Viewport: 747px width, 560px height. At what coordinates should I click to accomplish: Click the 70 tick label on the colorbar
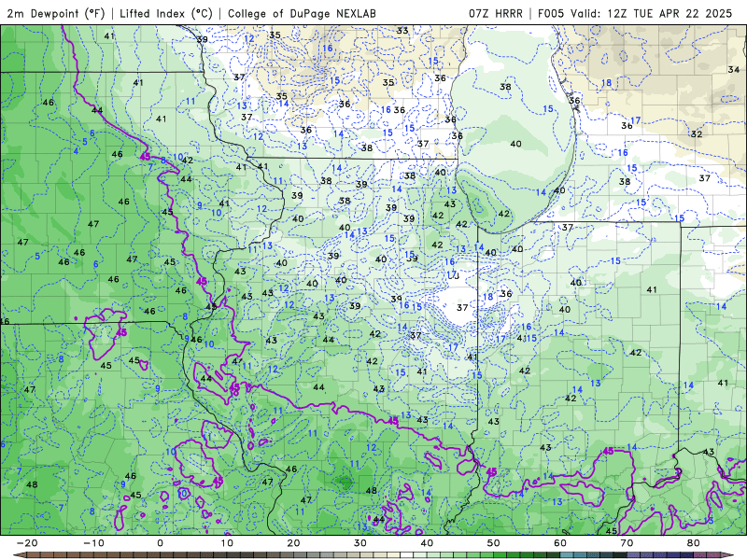coord(627,543)
